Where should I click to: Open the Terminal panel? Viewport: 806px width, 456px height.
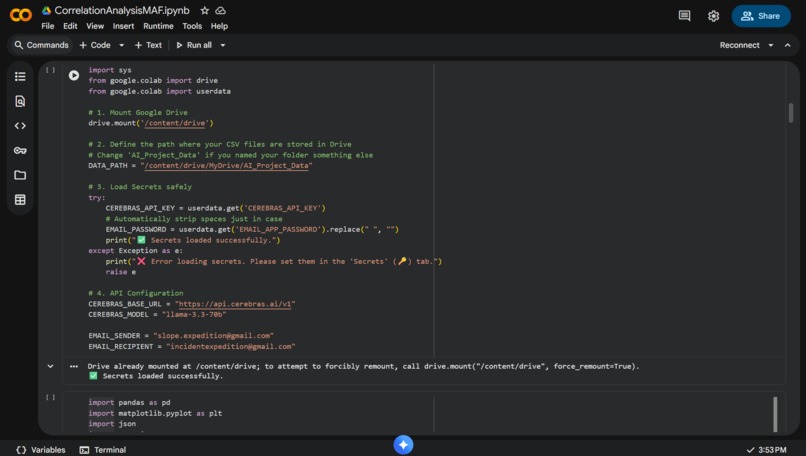tap(103, 450)
